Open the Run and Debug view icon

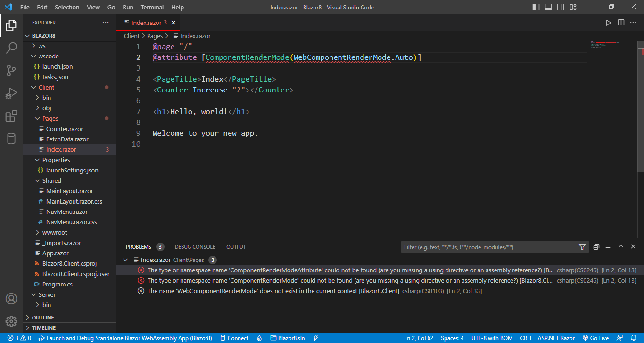[11, 93]
